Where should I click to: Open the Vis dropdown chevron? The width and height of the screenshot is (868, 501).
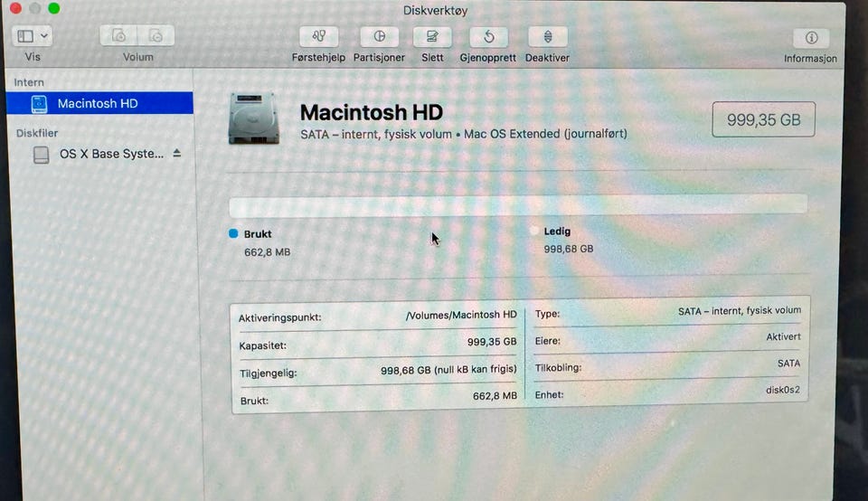[44, 36]
